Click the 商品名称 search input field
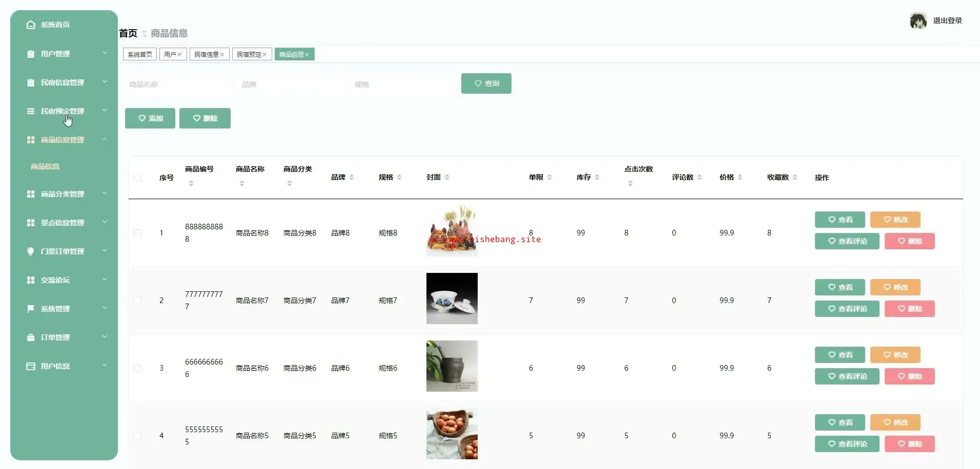This screenshot has height=469, width=980. pos(177,84)
